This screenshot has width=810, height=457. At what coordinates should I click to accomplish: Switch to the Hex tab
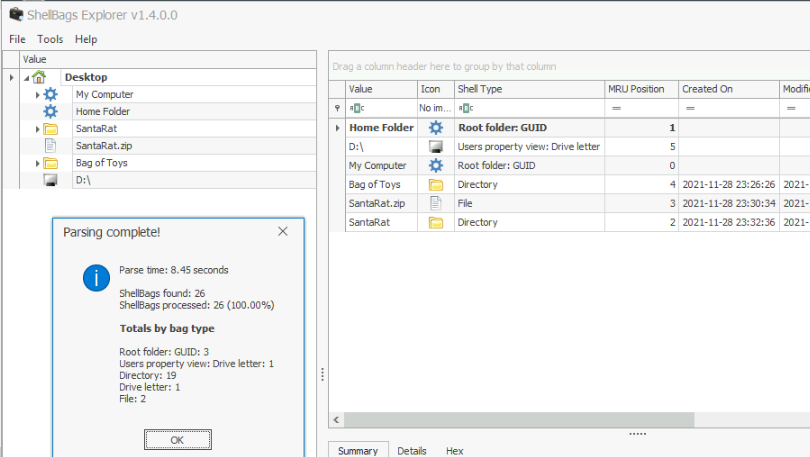(455, 451)
